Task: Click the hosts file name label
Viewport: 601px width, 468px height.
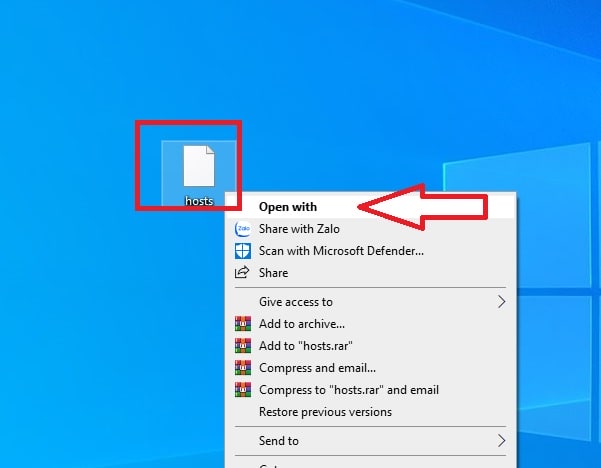Action: click(x=199, y=201)
